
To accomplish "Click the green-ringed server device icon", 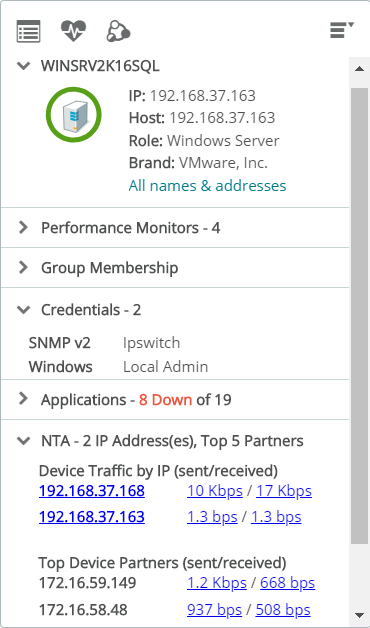I will [74, 115].
